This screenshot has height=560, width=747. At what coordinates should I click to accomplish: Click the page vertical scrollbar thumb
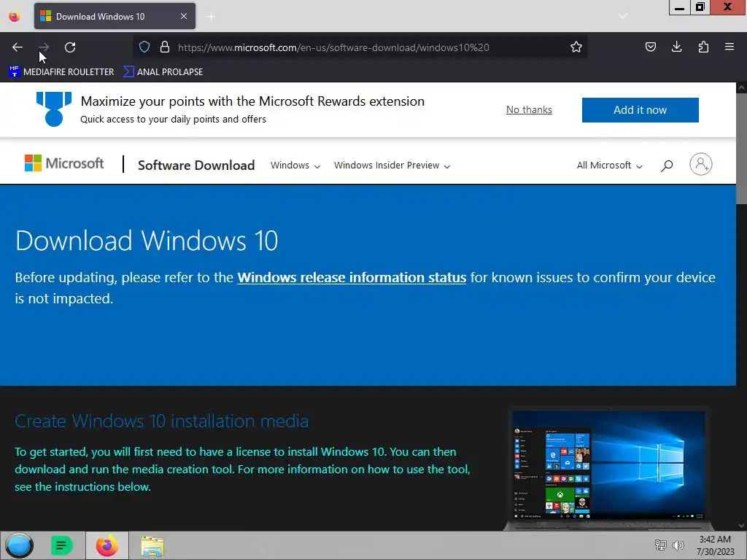[741, 147]
